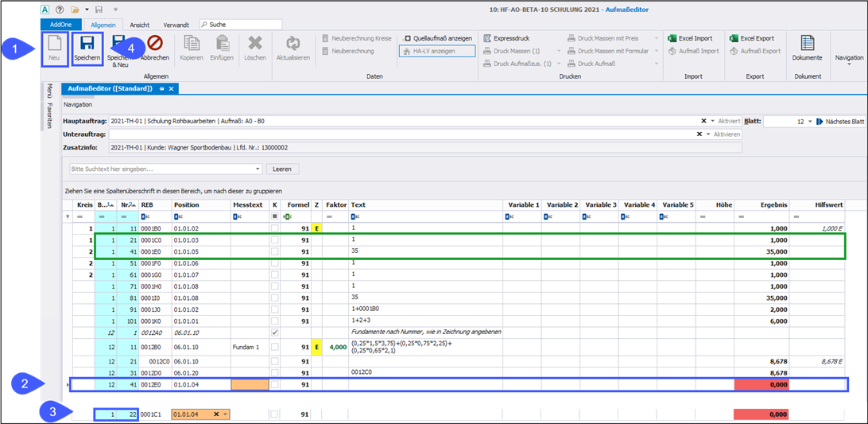The height and width of the screenshot is (424, 868).
Task: Click the HA-LV anzeigen button
Action: pos(436,51)
